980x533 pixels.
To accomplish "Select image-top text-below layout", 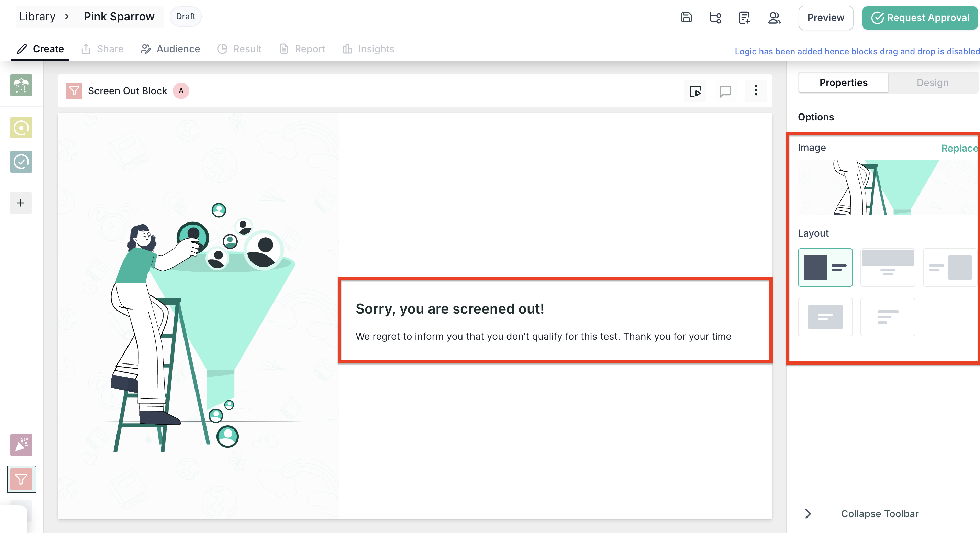I will pyautogui.click(x=888, y=267).
